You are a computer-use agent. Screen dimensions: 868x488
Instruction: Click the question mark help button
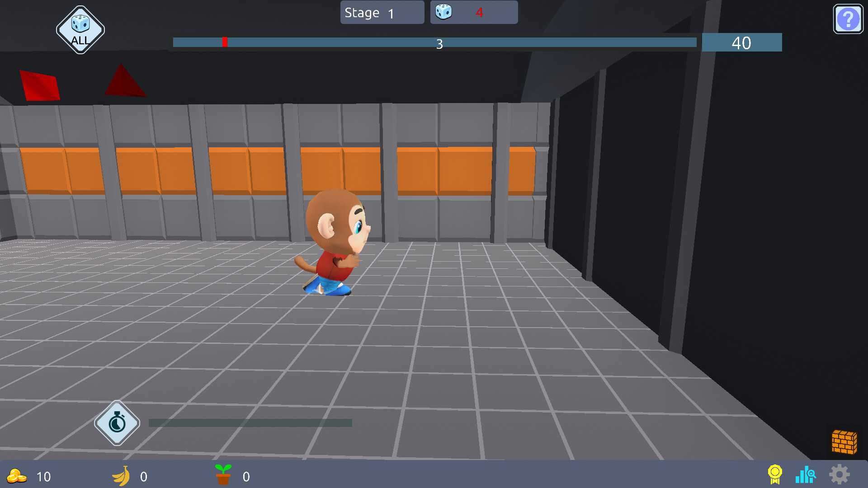[848, 19]
